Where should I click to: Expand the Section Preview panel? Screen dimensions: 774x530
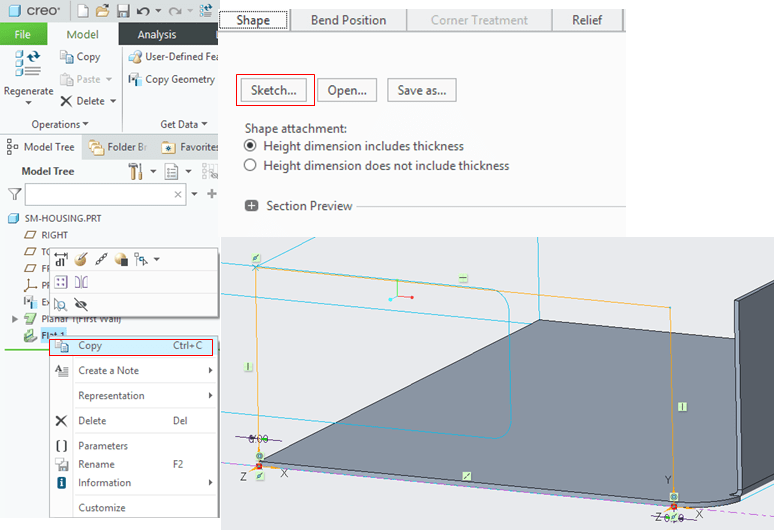pos(251,206)
